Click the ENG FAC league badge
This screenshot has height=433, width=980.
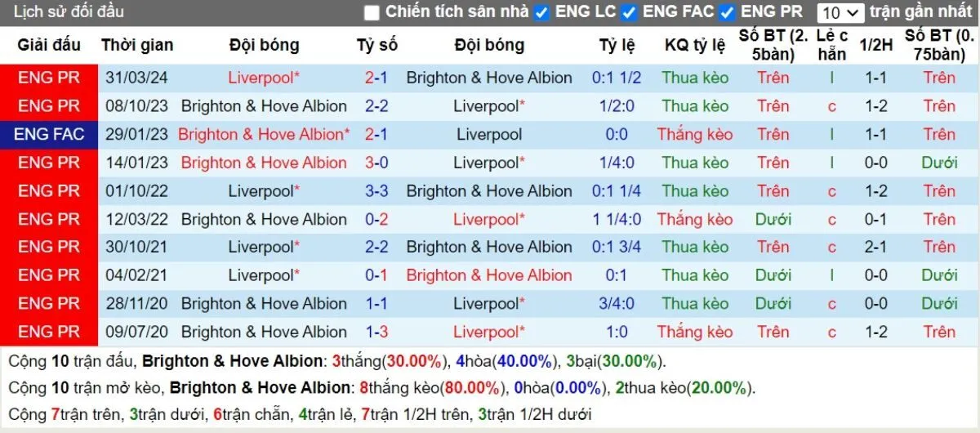(49, 134)
